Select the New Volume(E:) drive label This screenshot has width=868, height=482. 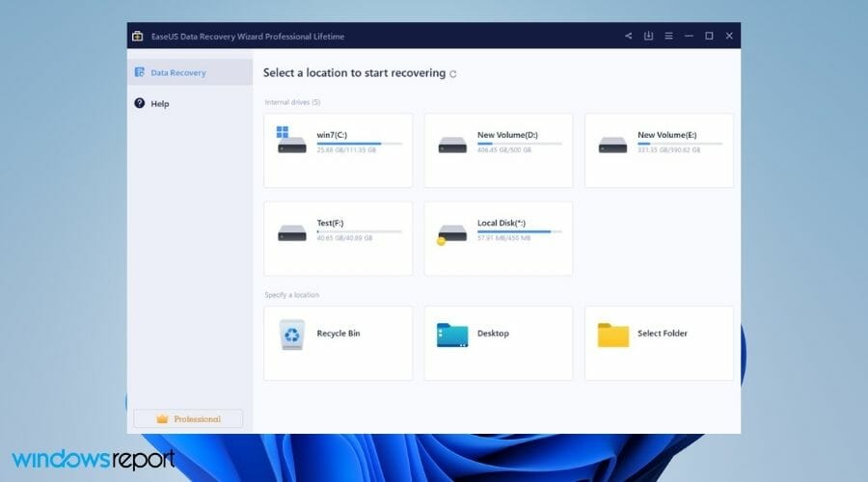click(x=667, y=134)
